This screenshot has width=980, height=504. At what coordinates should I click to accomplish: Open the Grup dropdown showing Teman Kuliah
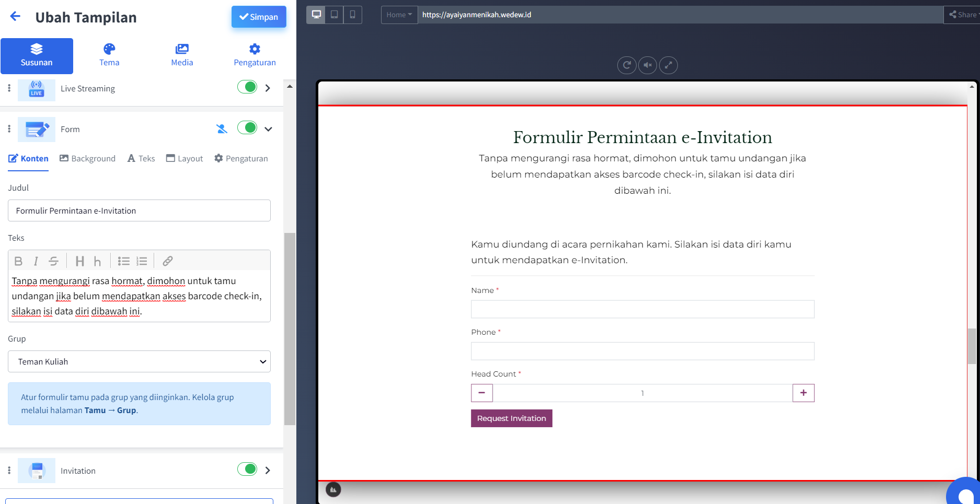point(139,361)
